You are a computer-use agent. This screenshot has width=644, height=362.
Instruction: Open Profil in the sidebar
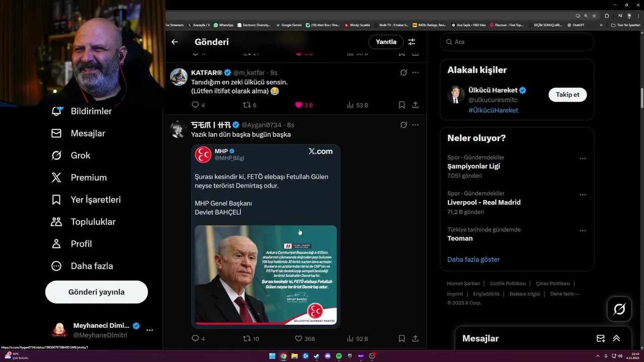[71, 244]
